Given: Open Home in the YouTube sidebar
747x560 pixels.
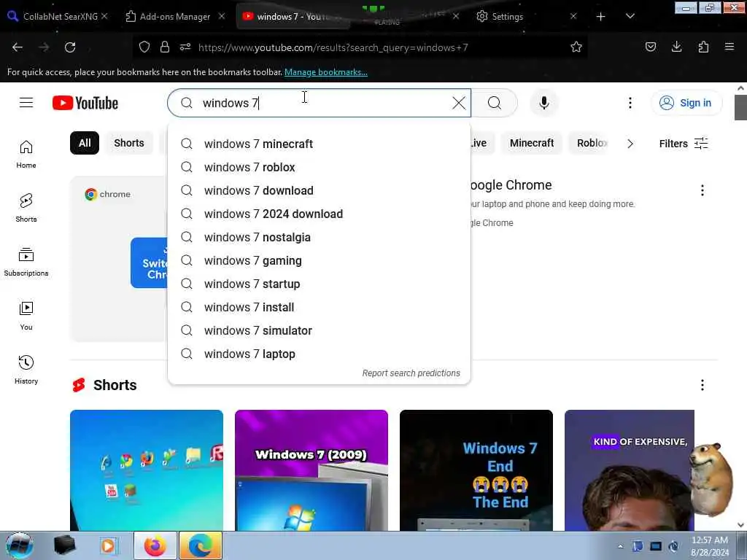Looking at the screenshot, I should point(26,155).
